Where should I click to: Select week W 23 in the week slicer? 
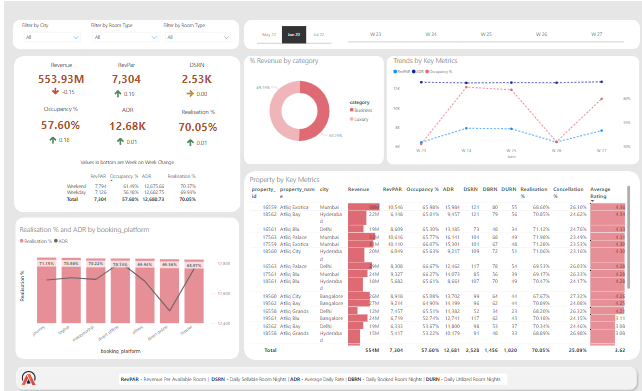[375, 34]
